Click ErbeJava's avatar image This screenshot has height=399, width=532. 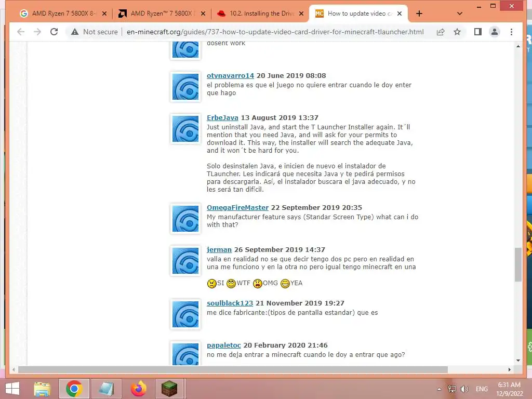point(185,129)
